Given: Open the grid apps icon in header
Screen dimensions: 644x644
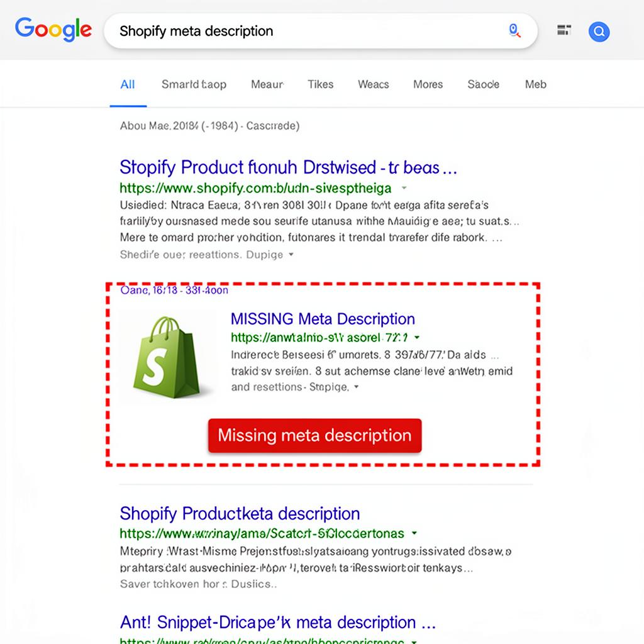Looking at the screenshot, I should point(564,30).
